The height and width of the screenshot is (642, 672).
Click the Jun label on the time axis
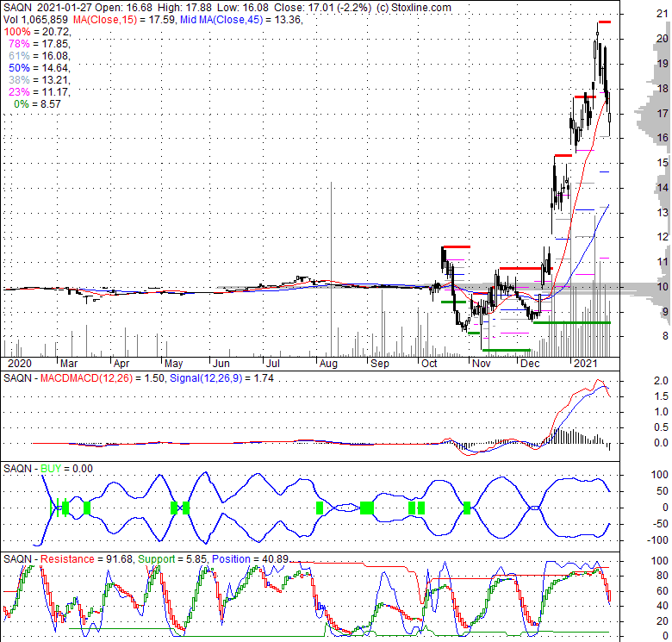(x=221, y=364)
